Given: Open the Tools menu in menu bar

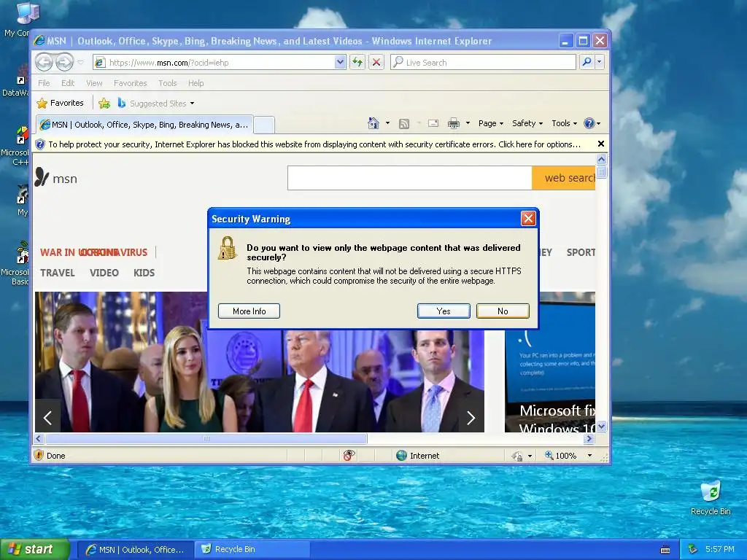Looking at the screenshot, I should [167, 83].
